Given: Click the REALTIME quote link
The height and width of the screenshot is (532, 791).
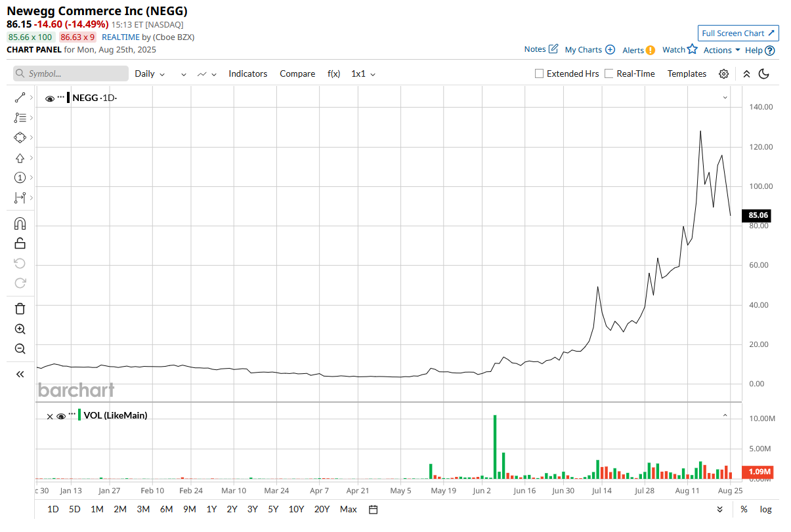Looking at the screenshot, I should (120, 37).
